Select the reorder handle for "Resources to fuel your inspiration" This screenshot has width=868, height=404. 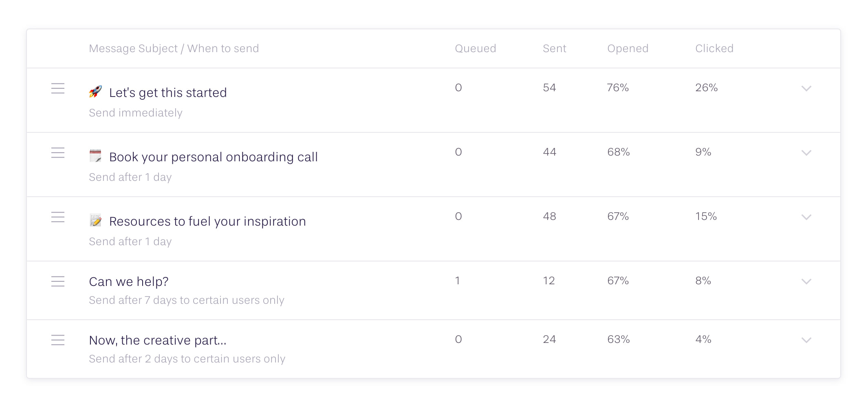(x=57, y=217)
